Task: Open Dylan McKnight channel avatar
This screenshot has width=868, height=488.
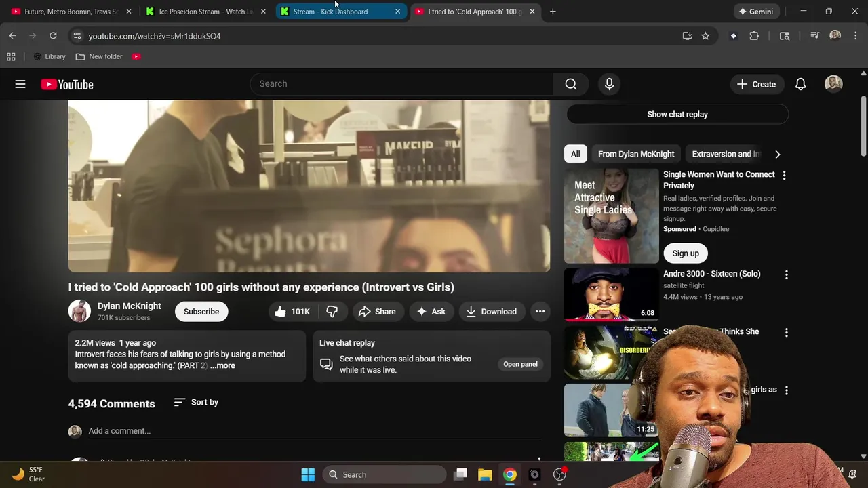Action: click(79, 311)
